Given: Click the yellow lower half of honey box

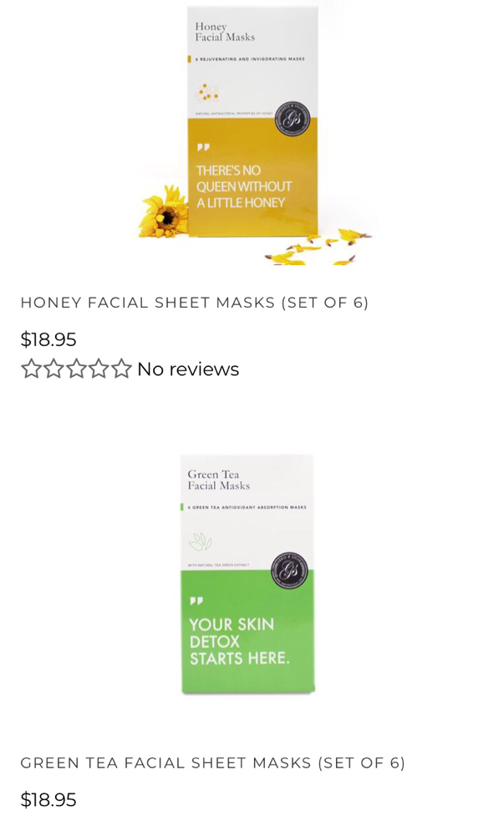Looking at the screenshot, I should pos(252,177).
